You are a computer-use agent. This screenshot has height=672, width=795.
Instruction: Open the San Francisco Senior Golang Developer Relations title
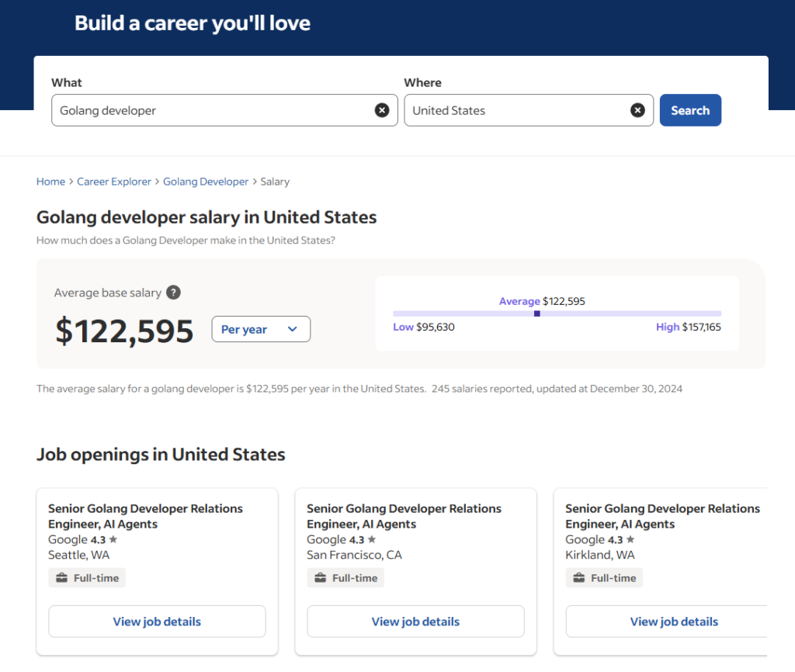pyautogui.click(x=404, y=516)
